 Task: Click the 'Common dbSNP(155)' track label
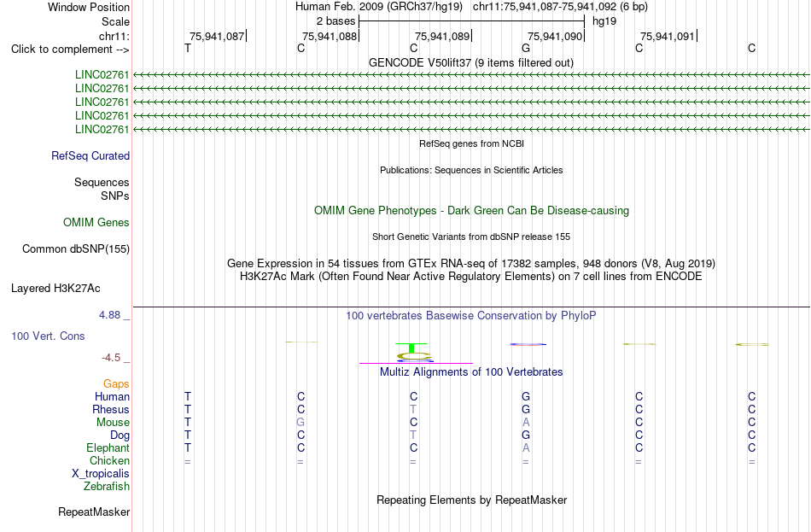coord(76,249)
